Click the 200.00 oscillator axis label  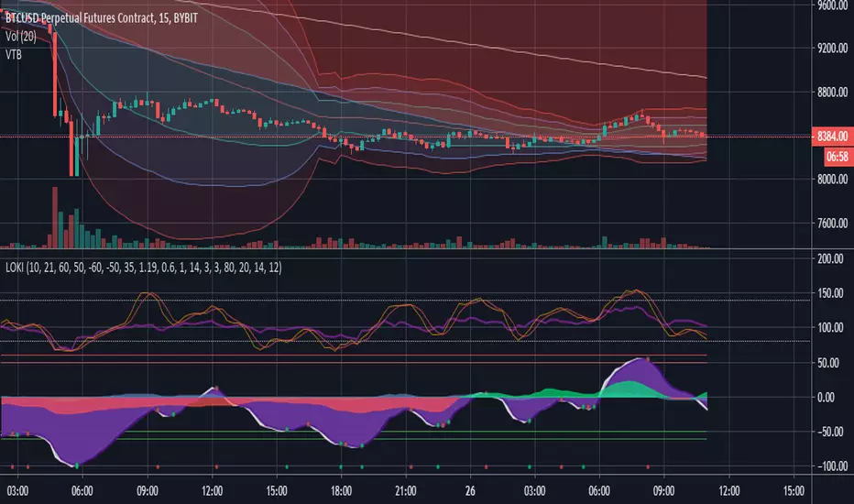coord(831,258)
